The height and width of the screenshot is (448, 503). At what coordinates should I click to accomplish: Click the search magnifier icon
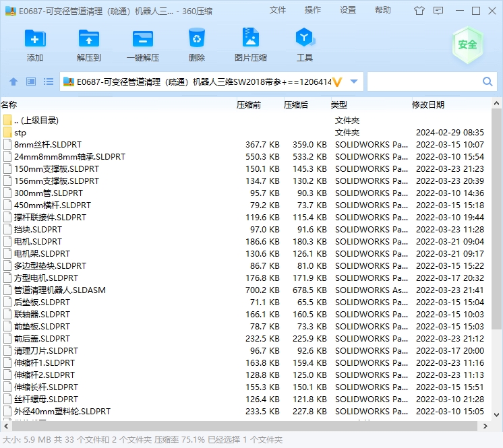(487, 82)
